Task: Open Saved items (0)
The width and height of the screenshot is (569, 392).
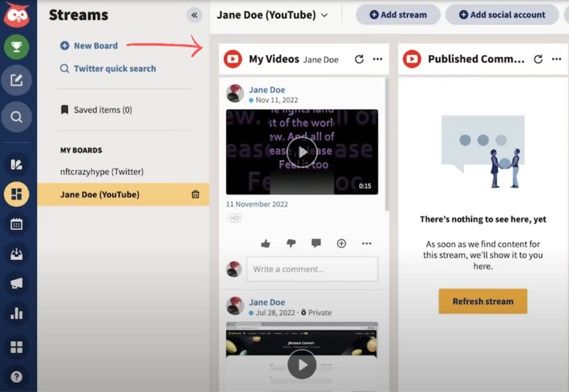Action: pyautogui.click(x=96, y=110)
